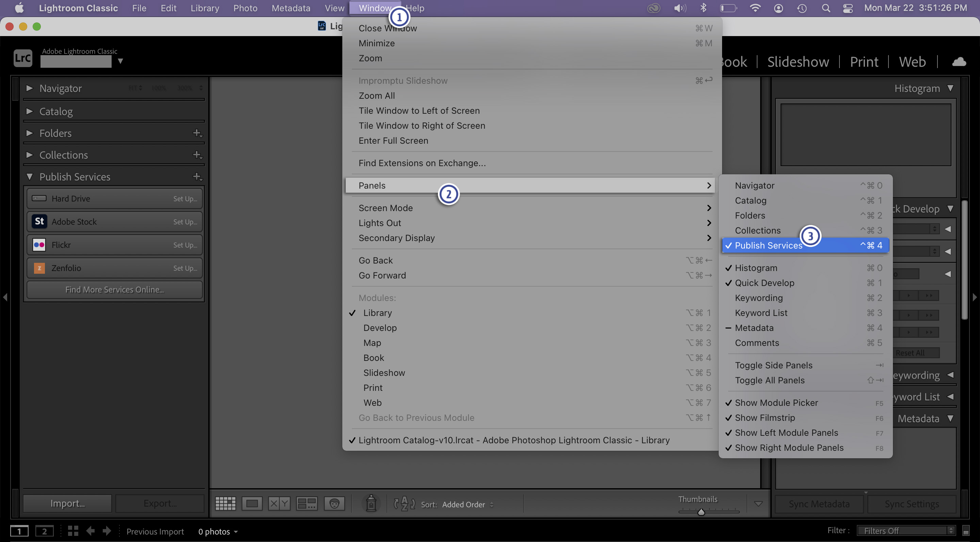The image size is (980, 542).
Task: Open Spotlight search in menu bar
Action: pos(826,8)
